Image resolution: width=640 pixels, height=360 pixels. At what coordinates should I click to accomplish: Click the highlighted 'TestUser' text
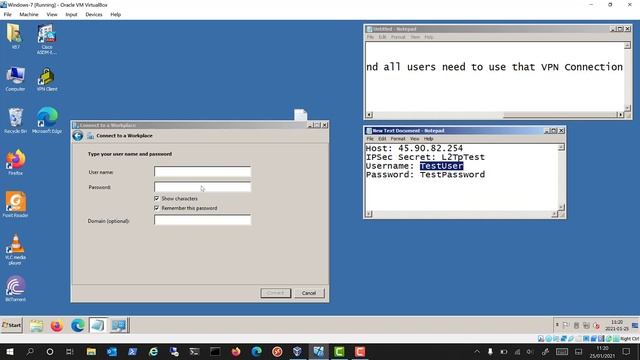pyautogui.click(x=441, y=166)
